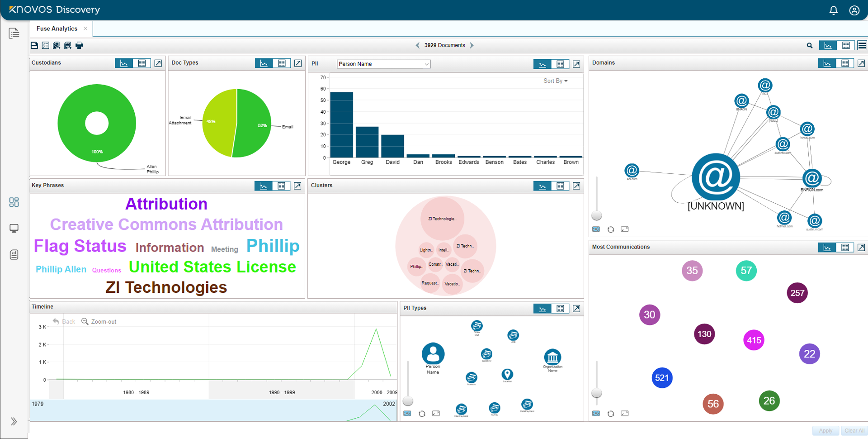Select the field list icon next to Save
868x439 pixels.
pos(45,45)
